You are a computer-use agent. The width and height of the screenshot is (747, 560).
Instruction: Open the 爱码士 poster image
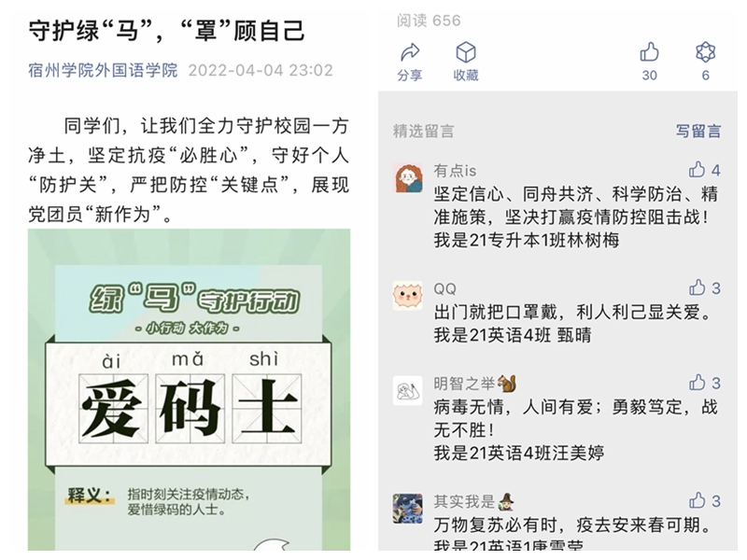pos(190,389)
